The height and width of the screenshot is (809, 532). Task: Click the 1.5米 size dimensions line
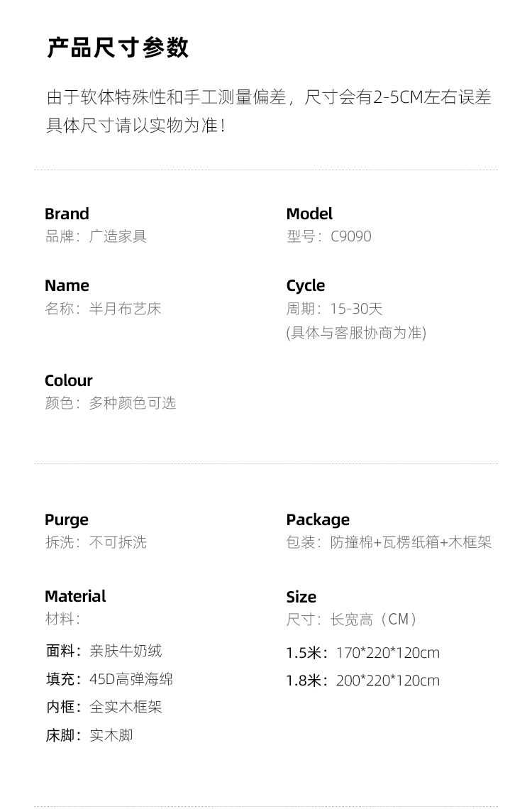click(363, 653)
